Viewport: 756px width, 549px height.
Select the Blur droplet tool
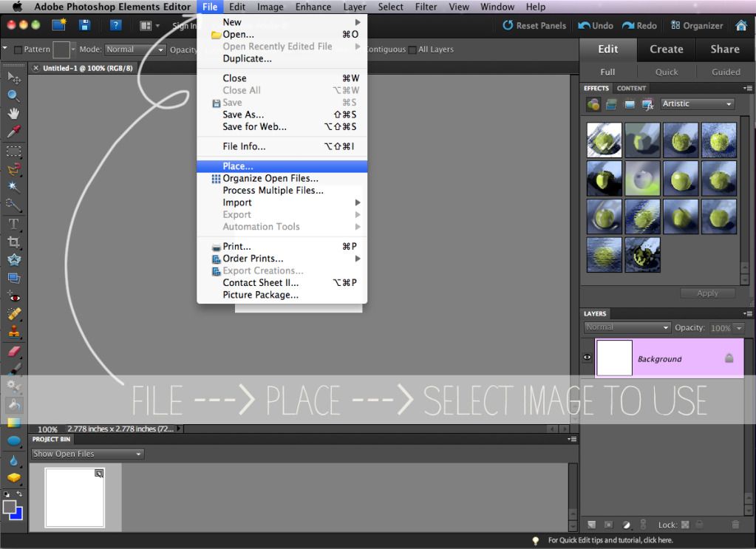coord(13,460)
